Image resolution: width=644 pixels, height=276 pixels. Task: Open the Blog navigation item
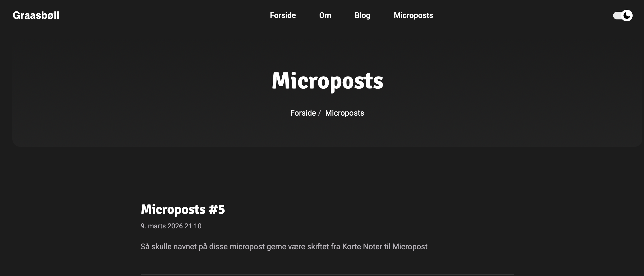[362, 16]
